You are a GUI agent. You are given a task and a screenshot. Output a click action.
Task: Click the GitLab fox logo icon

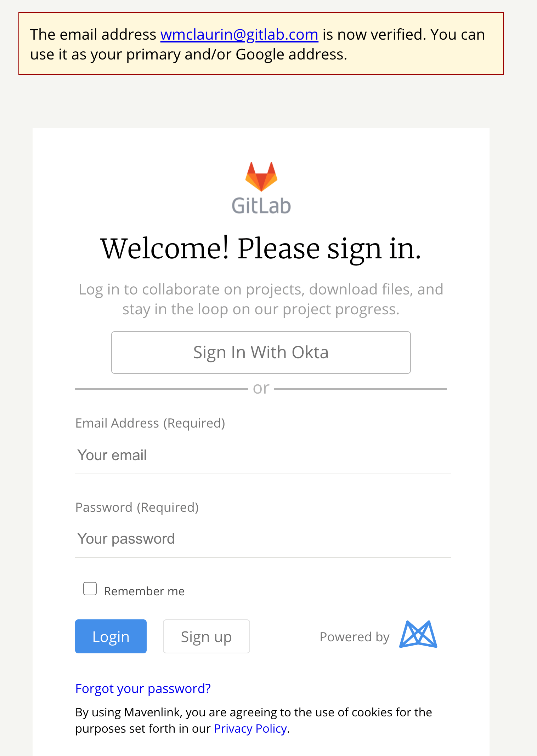click(x=261, y=176)
